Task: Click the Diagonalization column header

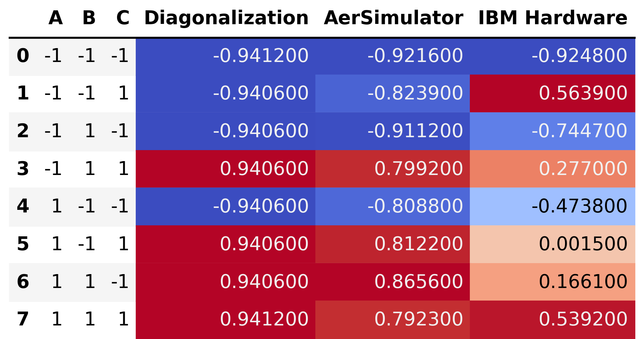Action: [x=226, y=18]
